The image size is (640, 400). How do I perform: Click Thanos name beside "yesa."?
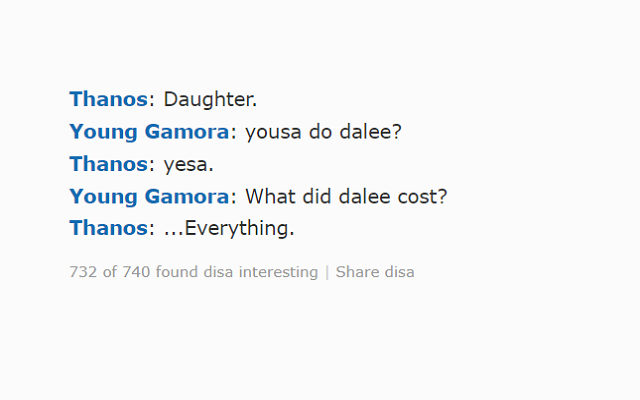pyautogui.click(x=108, y=163)
